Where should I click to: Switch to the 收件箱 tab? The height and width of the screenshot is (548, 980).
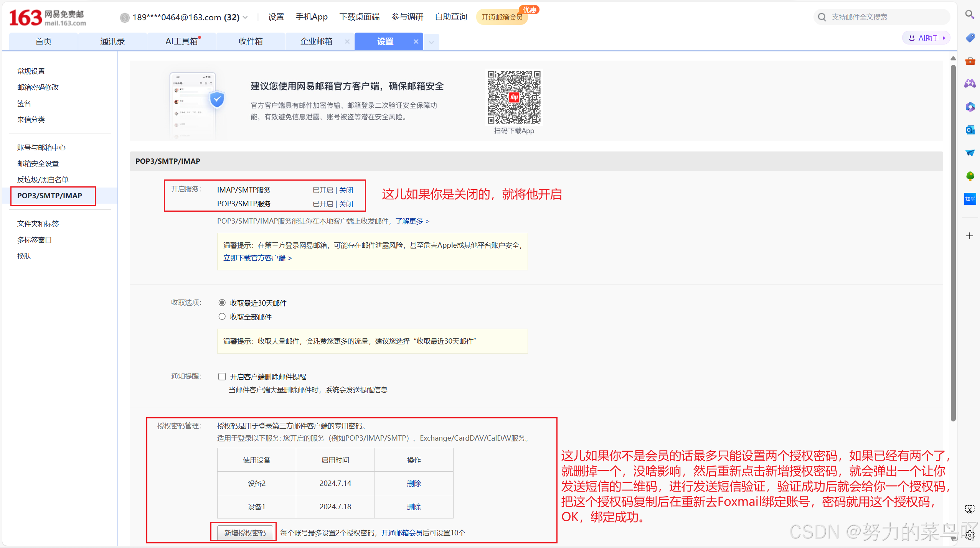point(251,41)
